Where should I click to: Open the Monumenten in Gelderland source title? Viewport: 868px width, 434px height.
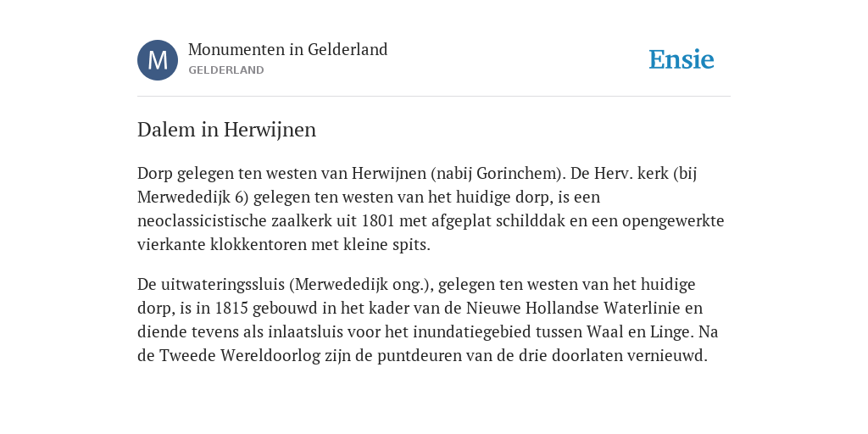point(288,49)
